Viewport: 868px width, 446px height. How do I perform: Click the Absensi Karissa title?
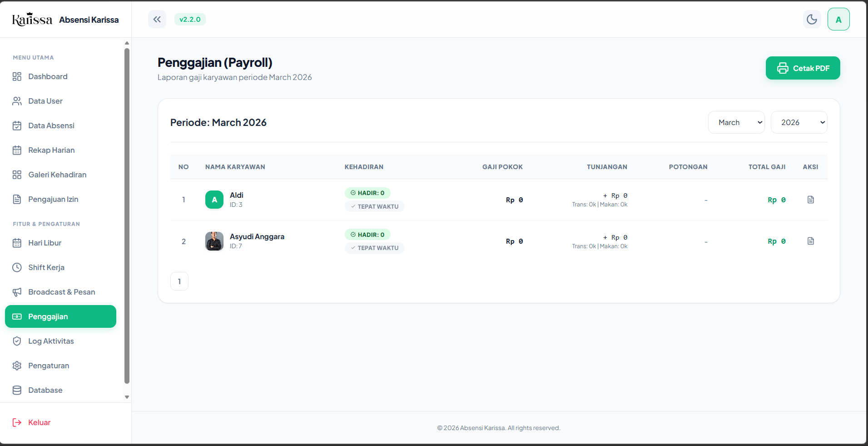(x=89, y=20)
